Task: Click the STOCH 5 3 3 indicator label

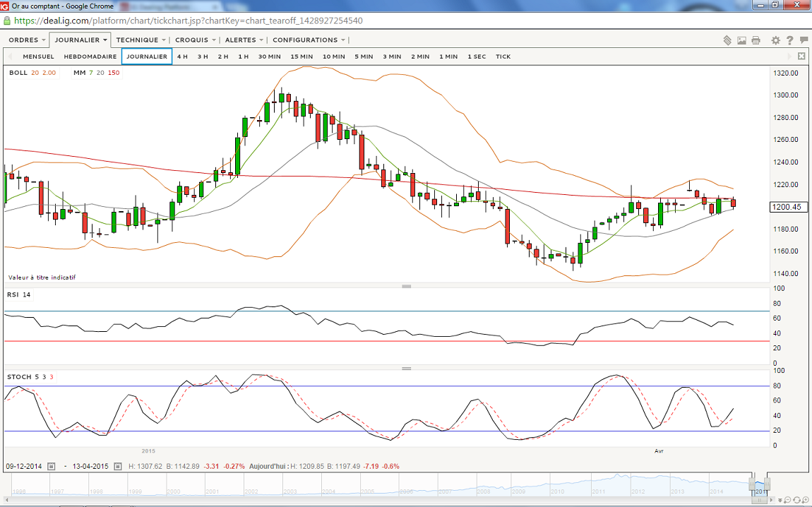Action: (30, 377)
